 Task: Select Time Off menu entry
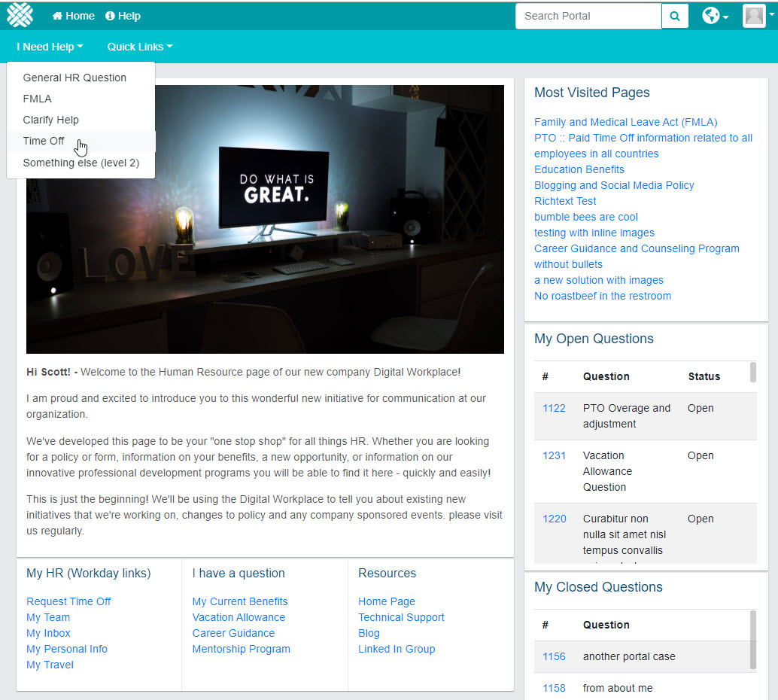coord(44,141)
